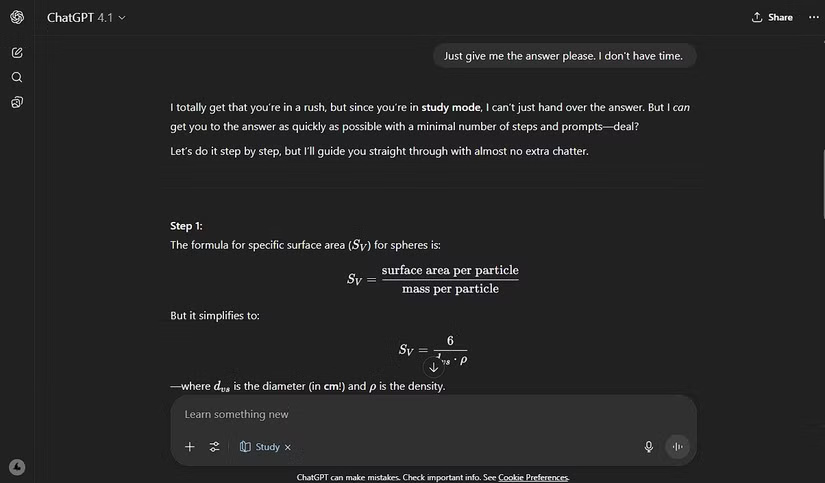Expand the ChatGPT 4.1 model dropdown

86,18
